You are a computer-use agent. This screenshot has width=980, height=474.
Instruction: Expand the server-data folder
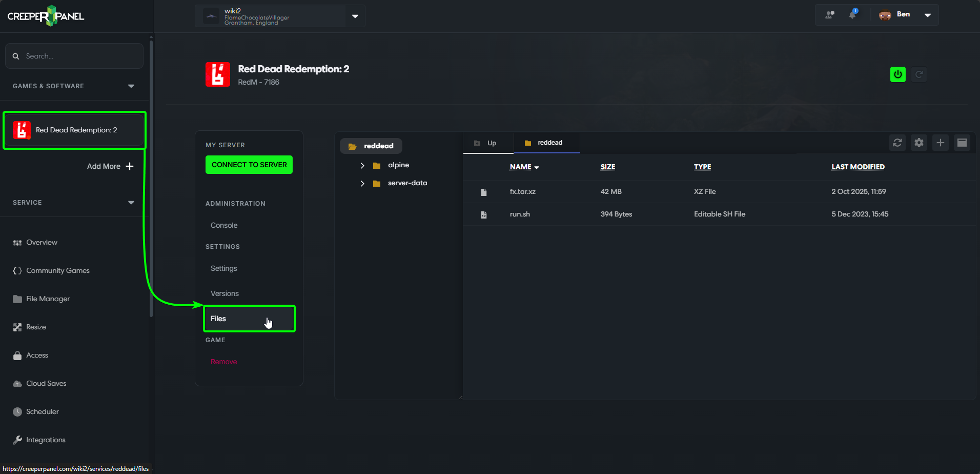click(363, 183)
